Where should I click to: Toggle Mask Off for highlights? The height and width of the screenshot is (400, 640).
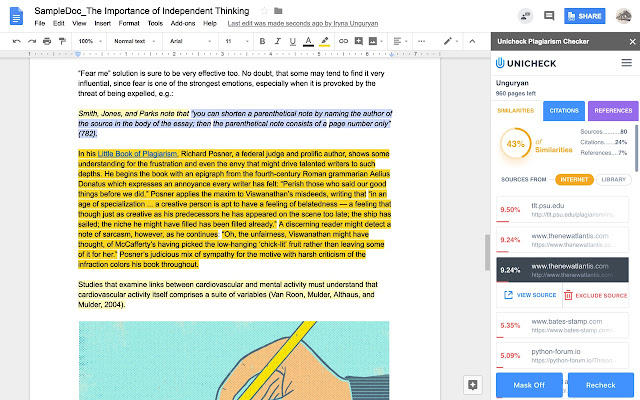pos(528,384)
